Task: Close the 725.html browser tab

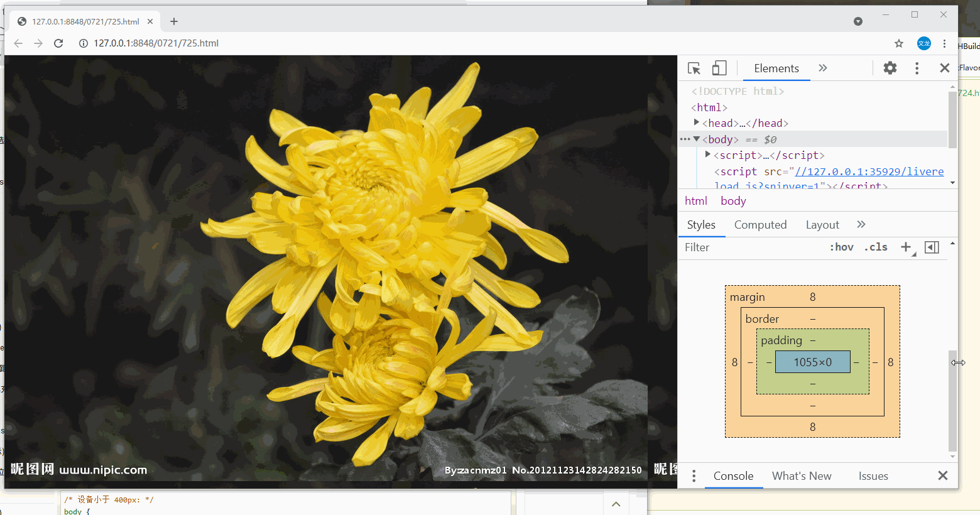Action: (x=150, y=21)
